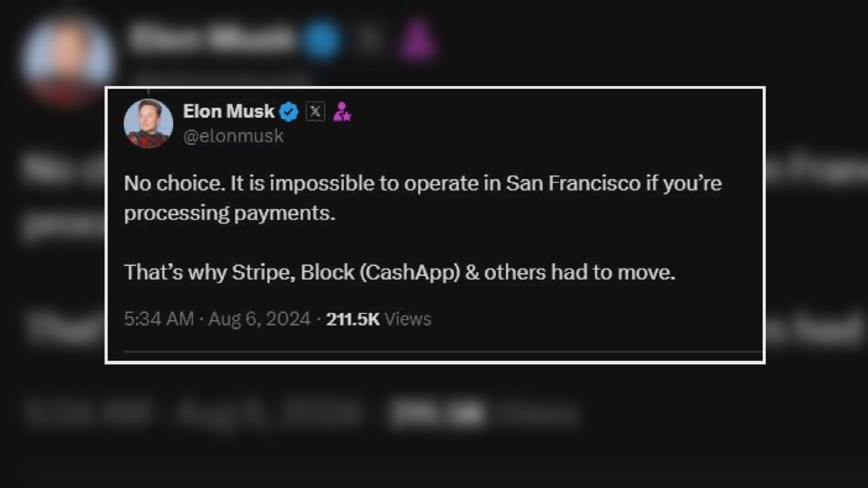This screenshot has height=488, width=868.
Task: Click the "5:34 AM" timestamp
Action: [x=159, y=319]
